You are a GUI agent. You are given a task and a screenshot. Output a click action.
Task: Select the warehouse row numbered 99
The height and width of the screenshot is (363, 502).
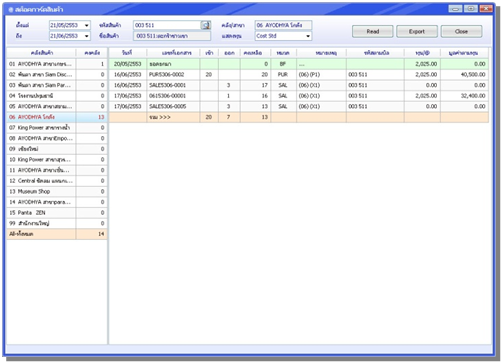pyautogui.click(x=57, y=224)
